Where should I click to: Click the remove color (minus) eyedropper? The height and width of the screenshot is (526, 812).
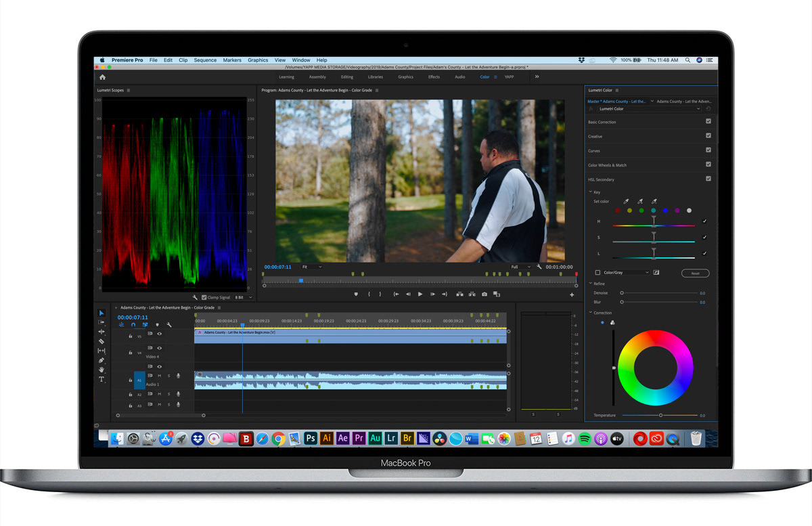[654, 201]
